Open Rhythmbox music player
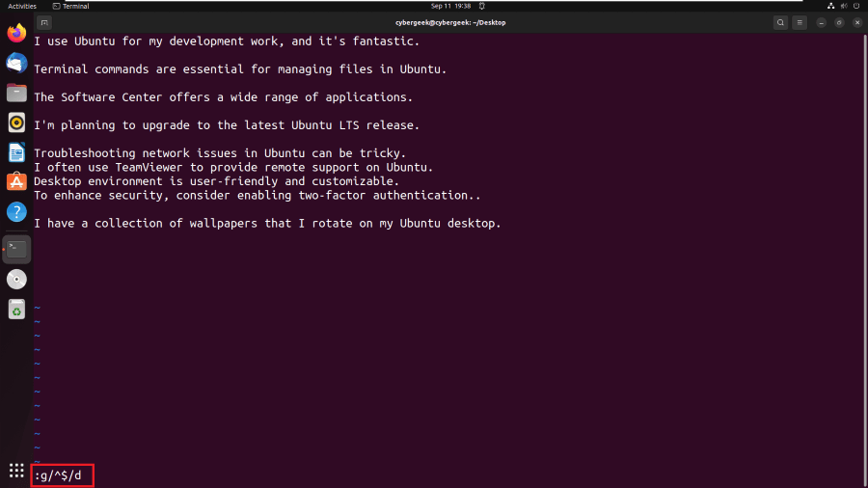Screen dimensions: 868x488 tap(16, 122)
